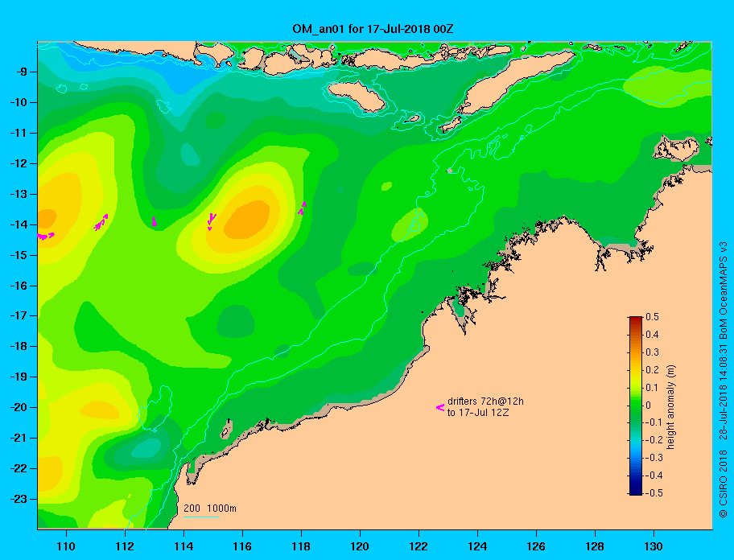Click the -20 latitude axis label
The height and width of the screenshot is (560, 734).
(19, 407)
